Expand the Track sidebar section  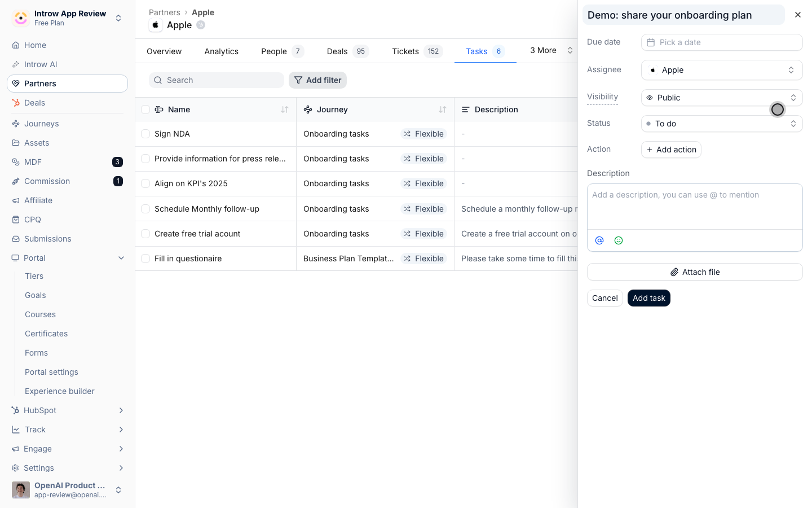121,430
